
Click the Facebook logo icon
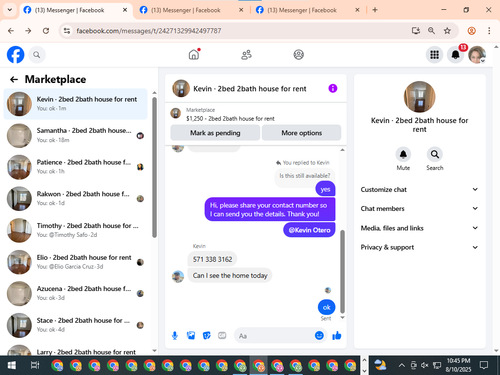tap(15, 55)
